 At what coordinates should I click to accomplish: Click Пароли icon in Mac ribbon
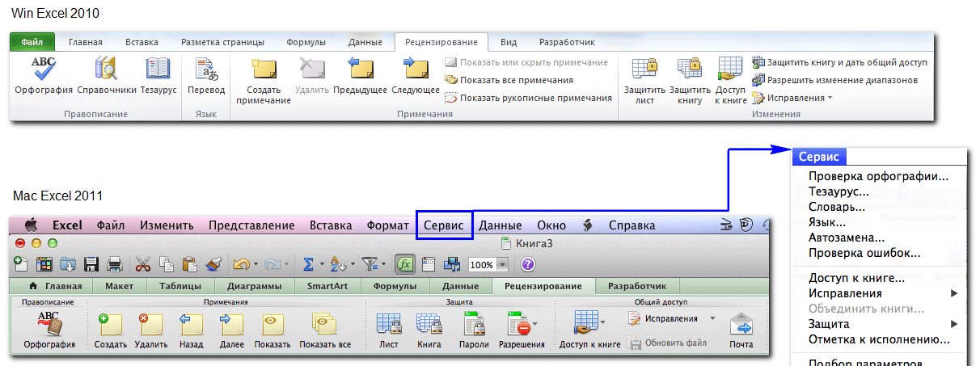tap(475, 324)
